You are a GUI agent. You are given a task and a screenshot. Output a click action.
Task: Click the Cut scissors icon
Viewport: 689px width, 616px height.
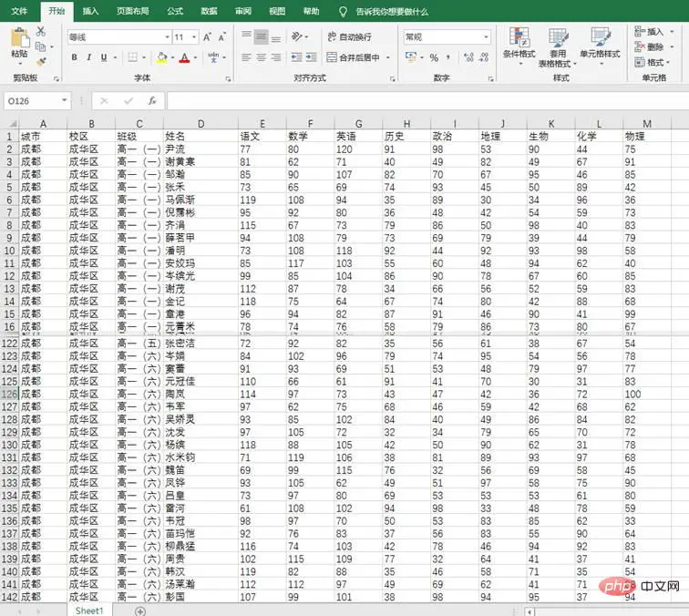coord(41,31)
